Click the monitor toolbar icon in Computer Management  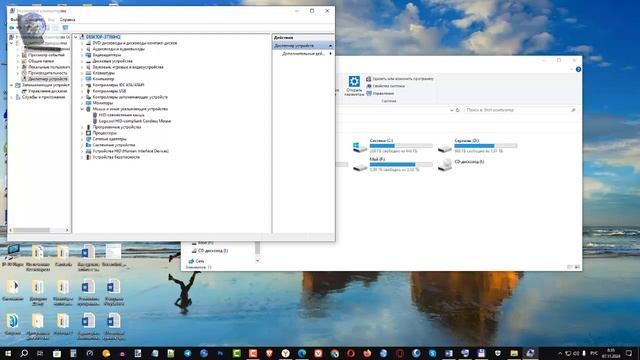(65, 28)
